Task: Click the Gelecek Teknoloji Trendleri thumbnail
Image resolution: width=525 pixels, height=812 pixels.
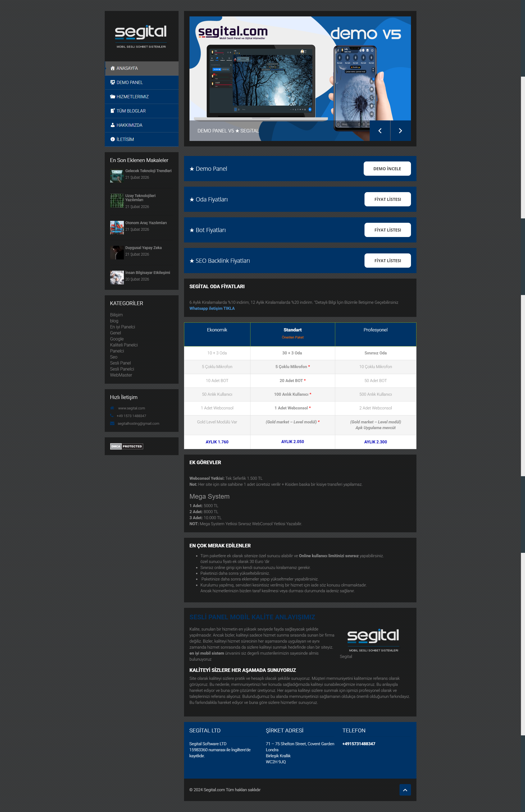Action: (x=117, y=176)
